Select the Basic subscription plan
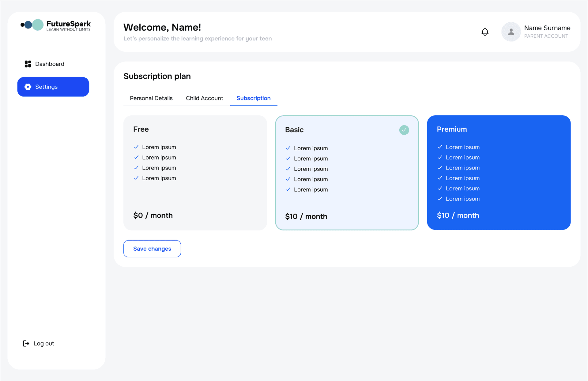The image size is (588, 381). click(347, 173)
